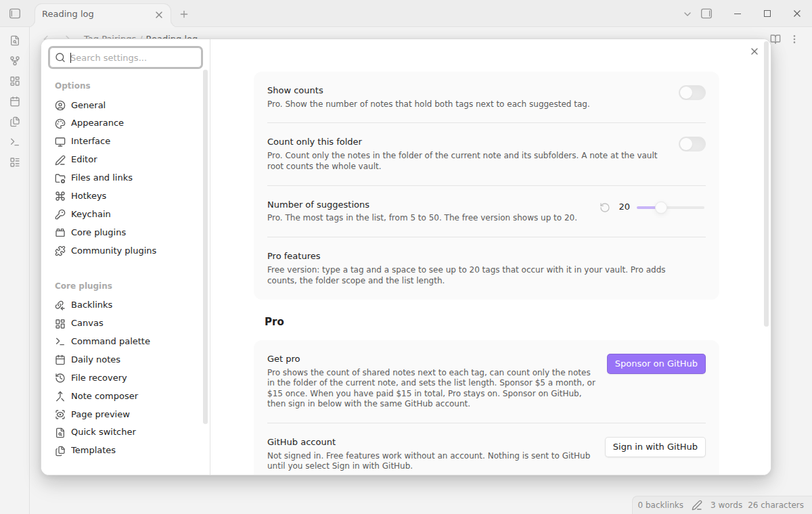Select the Reading log tab

103,14
